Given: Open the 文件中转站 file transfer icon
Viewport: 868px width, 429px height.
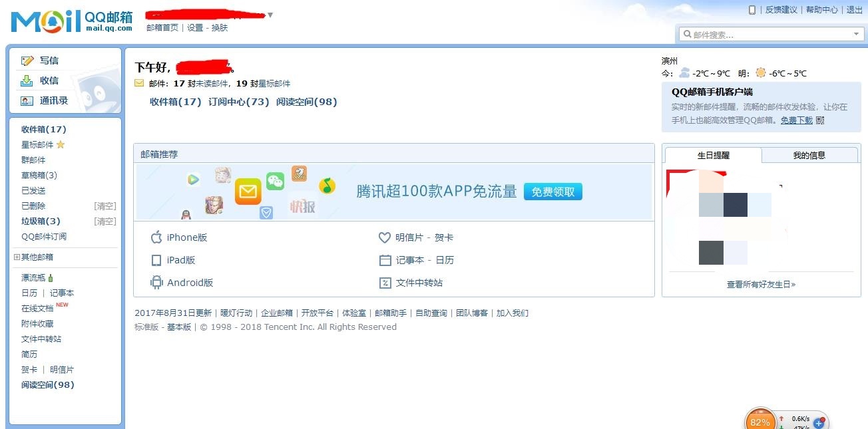Looking at the screenshot, I should (x=385, y=283).
